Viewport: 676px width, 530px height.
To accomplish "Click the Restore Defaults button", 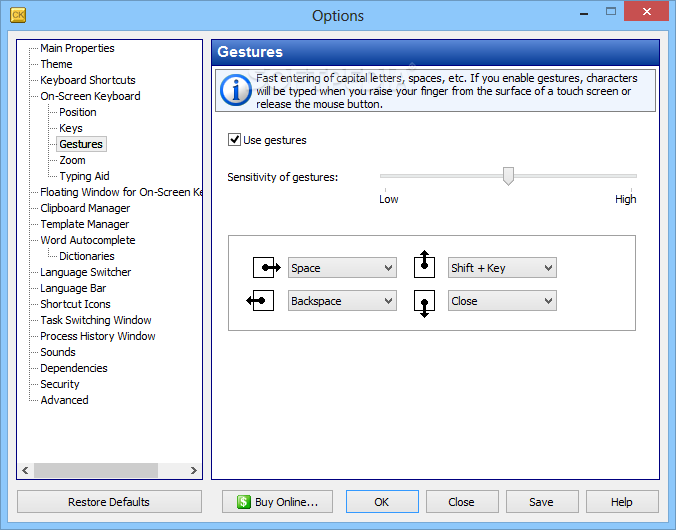I will coord(109,502).
